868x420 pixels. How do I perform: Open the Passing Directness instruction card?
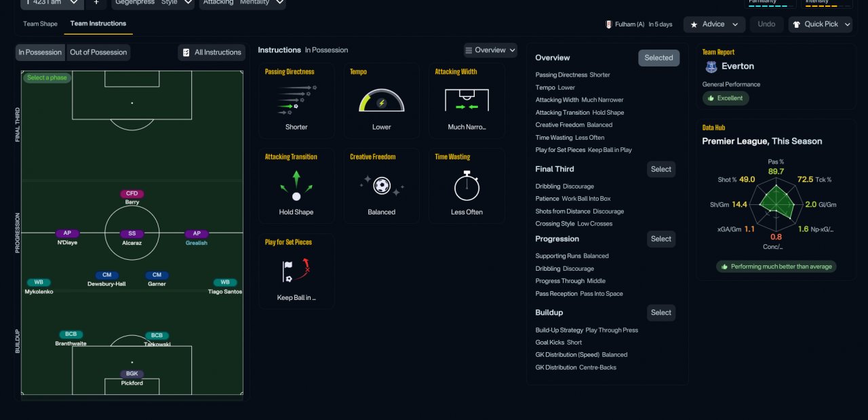point(296,100)
